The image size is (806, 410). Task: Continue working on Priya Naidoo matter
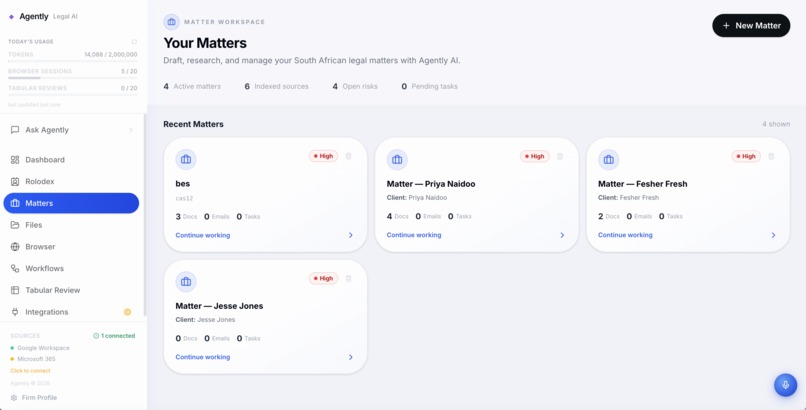coord(414,235)
